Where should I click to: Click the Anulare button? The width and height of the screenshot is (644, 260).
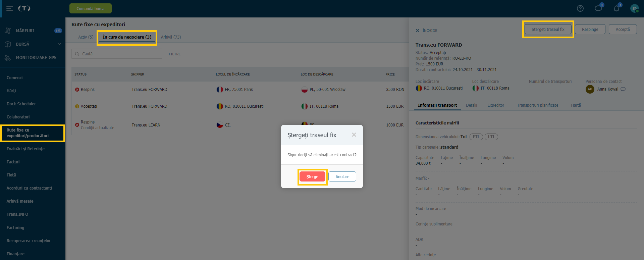click(342, 176)
